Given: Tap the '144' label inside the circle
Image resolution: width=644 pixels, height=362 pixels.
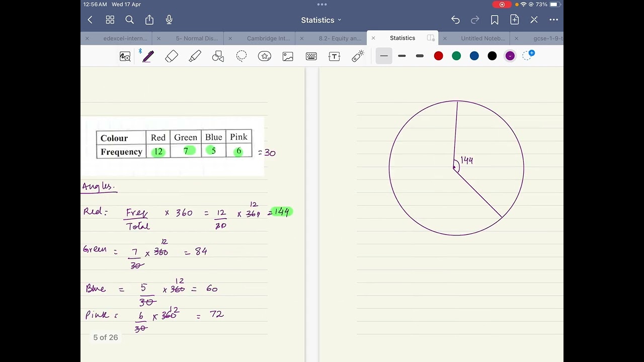Looking at the screenshot, I should [466, 160].
